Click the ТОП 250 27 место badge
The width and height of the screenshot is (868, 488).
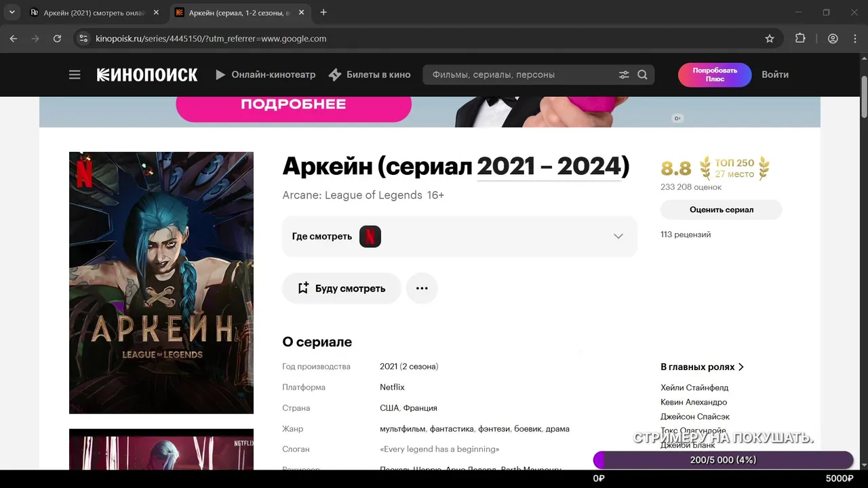[734, 168]
